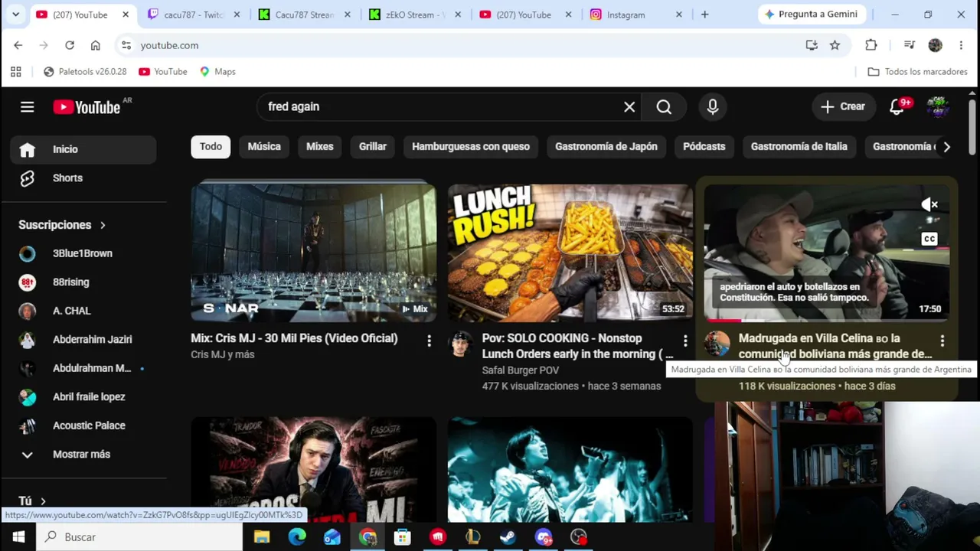This screenshot has height=551, width=980.
Task: Open the Shorts section in the sidebar
Action: pyautogui.click(x=84, y=178)
